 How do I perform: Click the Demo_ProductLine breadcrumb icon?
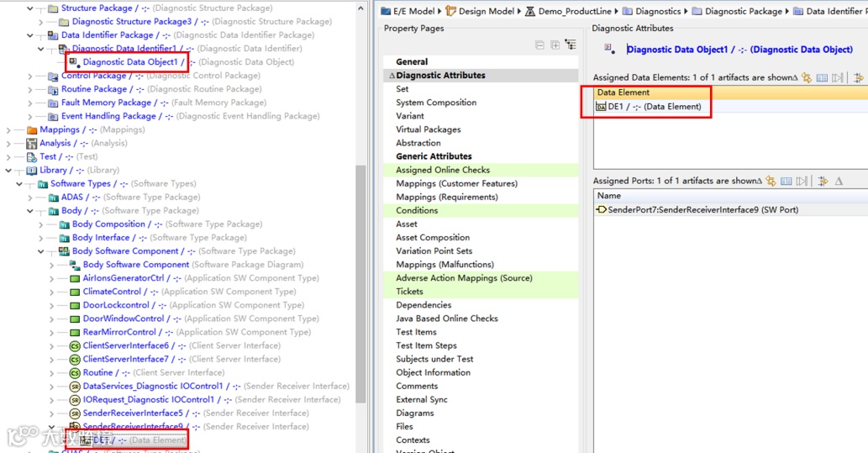529,11
